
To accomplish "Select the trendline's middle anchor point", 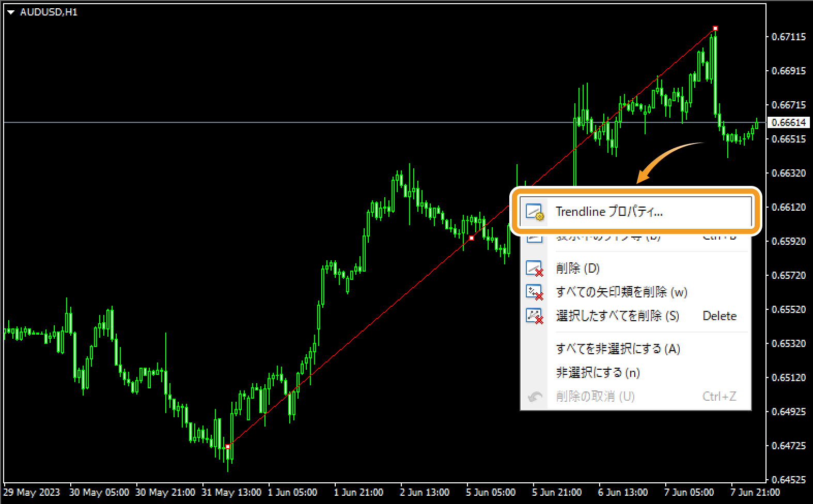I will tap(472, 238).
